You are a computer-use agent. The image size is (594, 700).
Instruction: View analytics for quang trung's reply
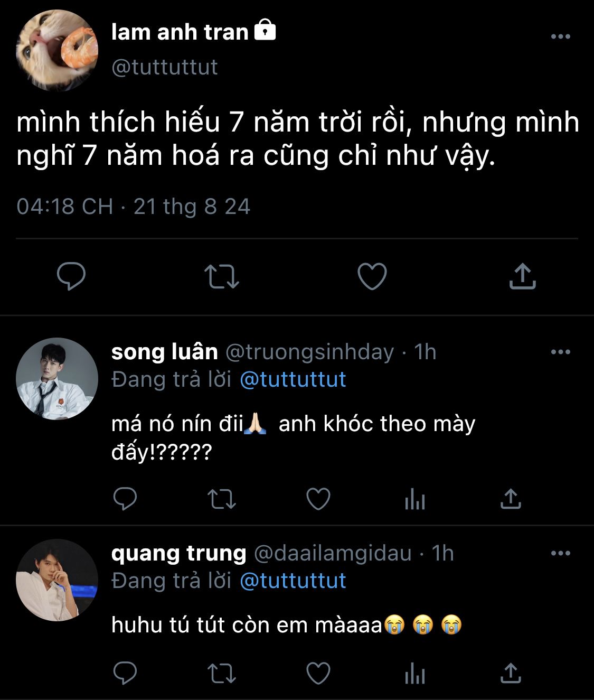tap(415, 673)
